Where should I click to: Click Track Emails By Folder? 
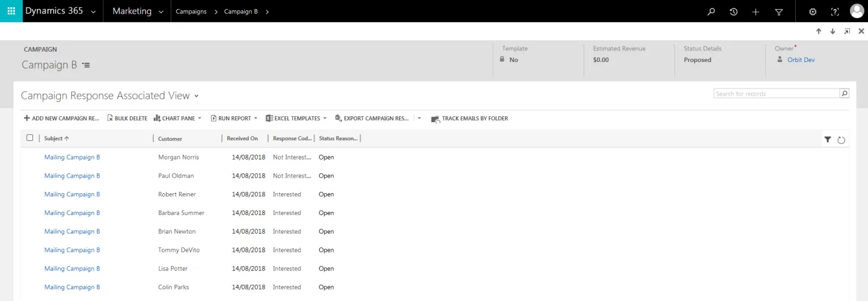point(469,119)
